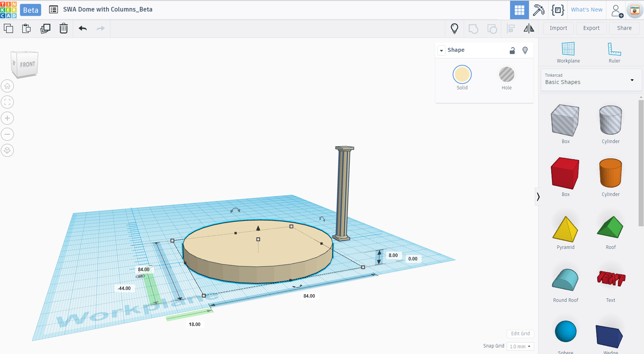Click the 8.00 height dimension field
Screen dimensions: 644x354
click(x=393, y=255)
